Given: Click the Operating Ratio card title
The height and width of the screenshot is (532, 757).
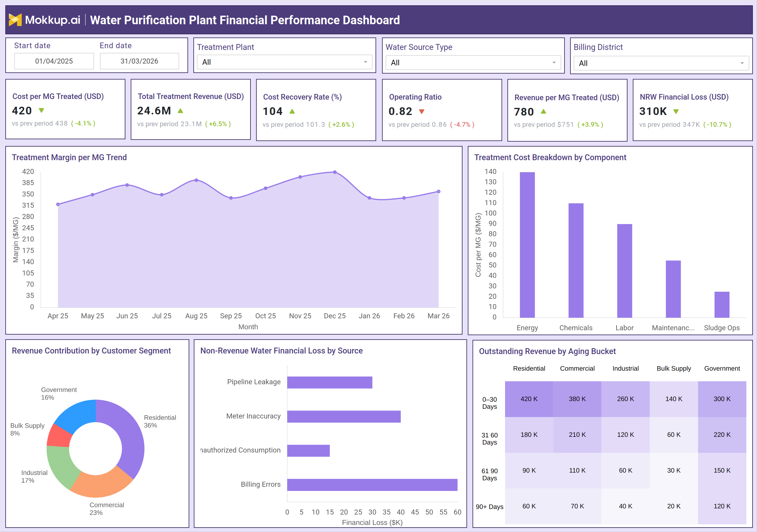Looking at the screenshot, I should click(x=415, y=97).
